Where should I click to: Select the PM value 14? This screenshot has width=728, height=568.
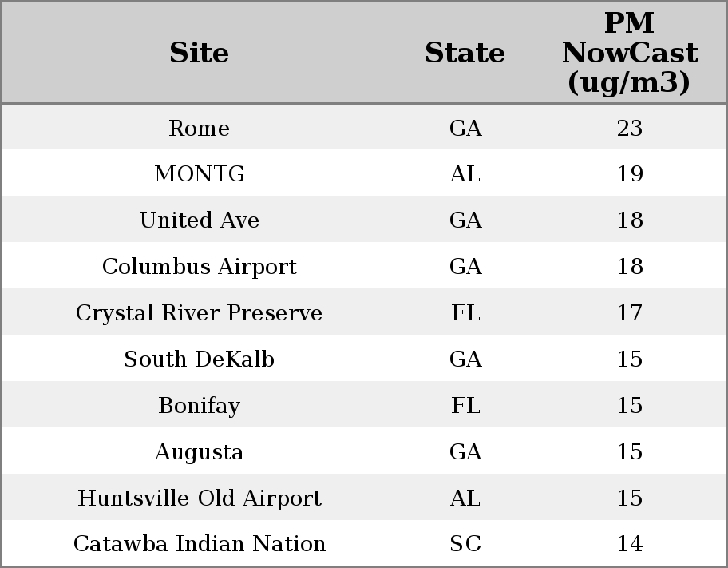629,544
